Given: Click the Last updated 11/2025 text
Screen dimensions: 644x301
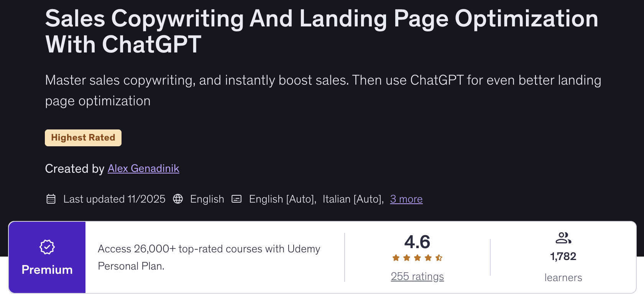Looking at the screenshot, I should pos(114,199).
